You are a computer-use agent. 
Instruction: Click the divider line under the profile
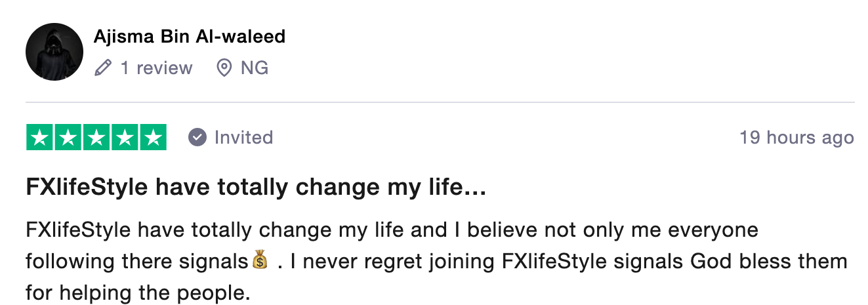click(x=440, y=102)
